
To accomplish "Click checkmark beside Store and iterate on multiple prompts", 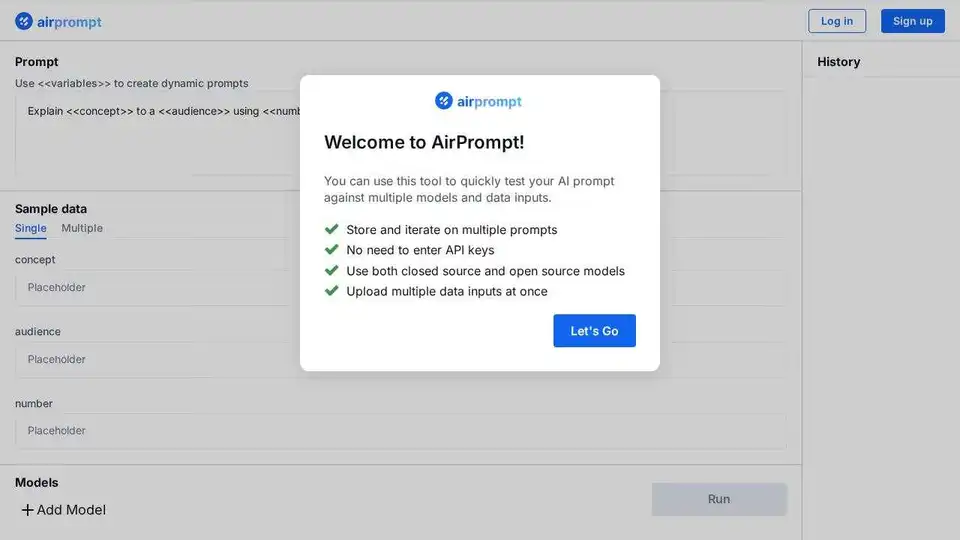I will (x=331, y=229).
